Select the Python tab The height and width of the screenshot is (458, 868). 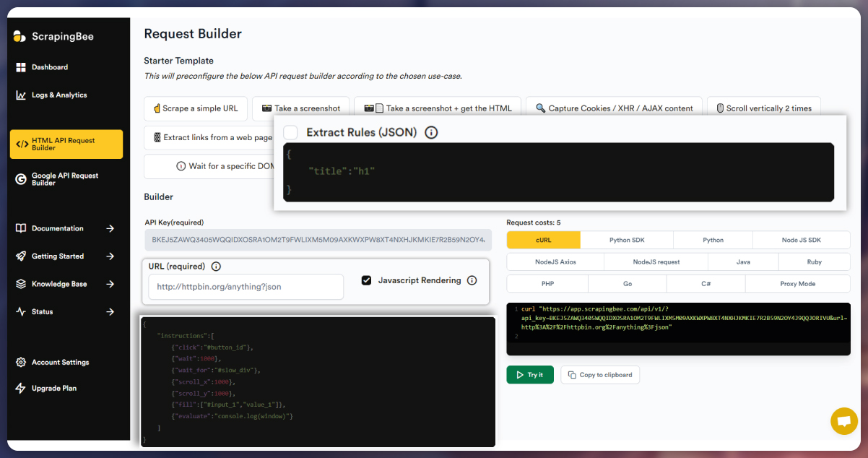[x=713, y=240]
